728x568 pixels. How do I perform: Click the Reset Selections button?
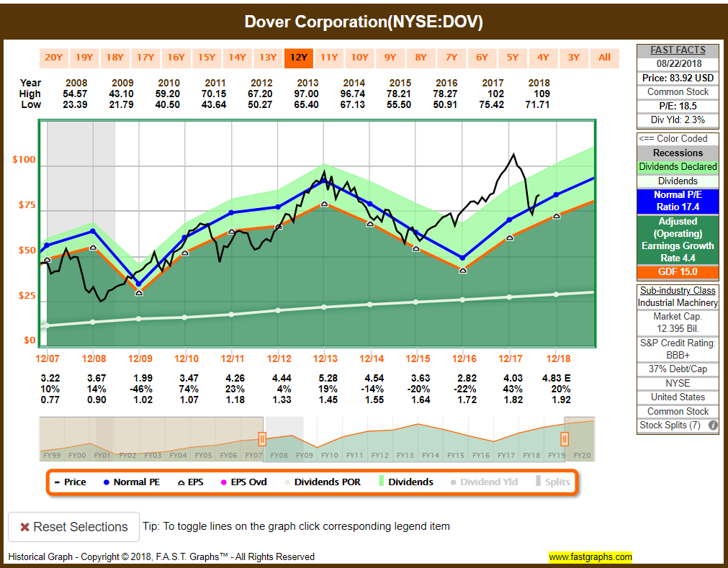(x=74, y=527)
